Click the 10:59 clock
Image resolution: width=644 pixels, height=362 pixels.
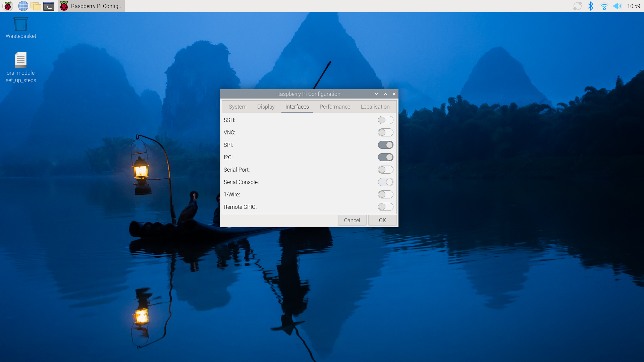[x=634, y=6]
